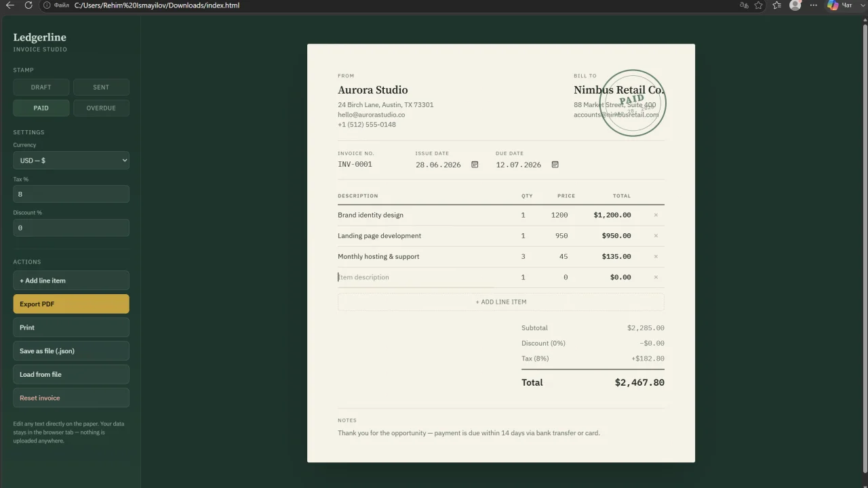Click the Tax % input field

(x=71, y=194)
